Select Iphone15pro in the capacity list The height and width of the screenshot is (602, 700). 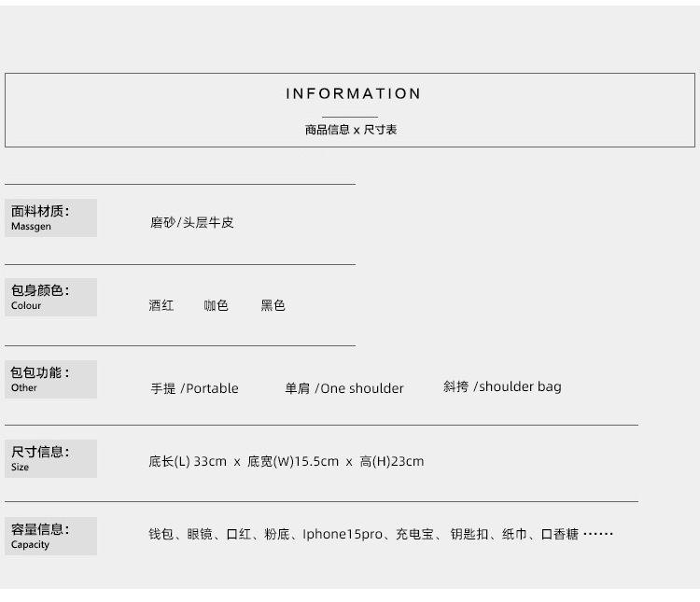[343, 534]
